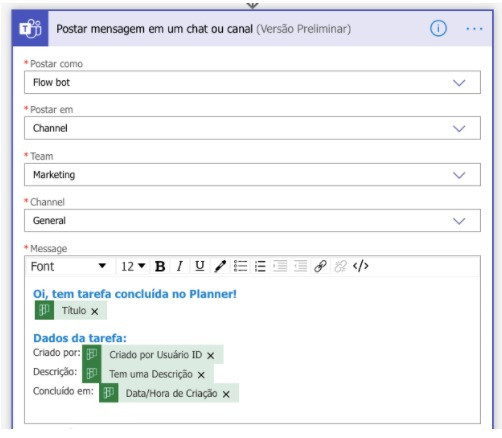Click Planner icon on Data/Hora de Criação

tap(108, 393)
